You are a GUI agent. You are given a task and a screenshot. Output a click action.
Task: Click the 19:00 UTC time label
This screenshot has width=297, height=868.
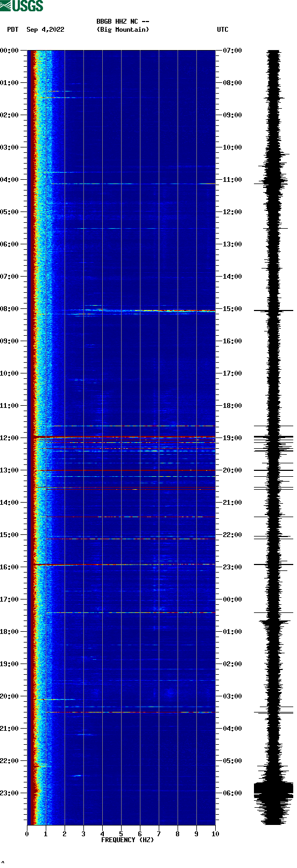232,438
